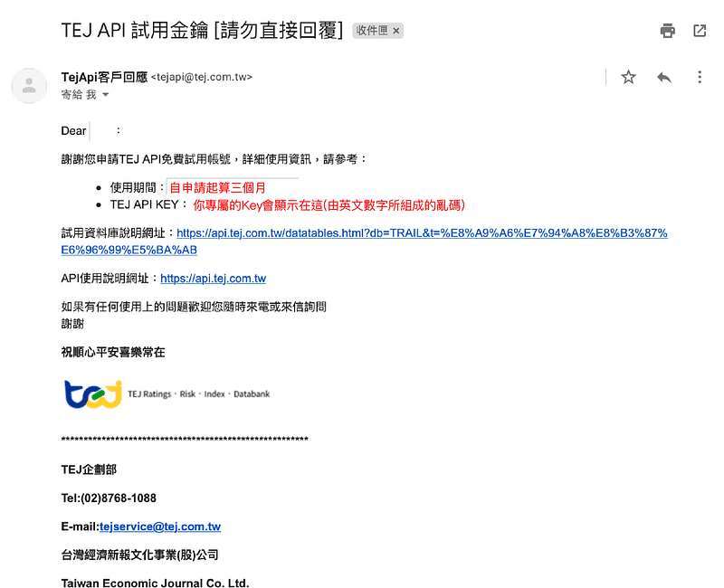This screenshot has height=588, width=724.
Task: Open email in a new window
Action: tap(700, 31)
